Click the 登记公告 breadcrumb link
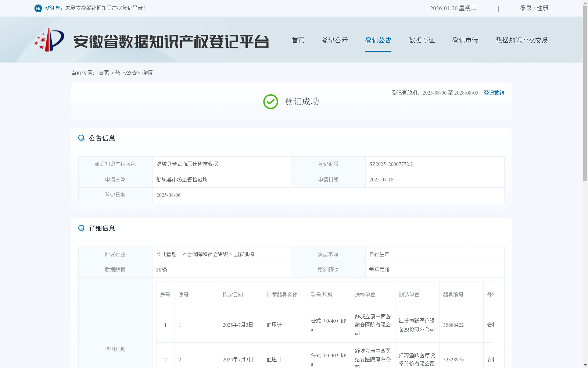This screenshot has height=368, width=588. tap(126, 72)
